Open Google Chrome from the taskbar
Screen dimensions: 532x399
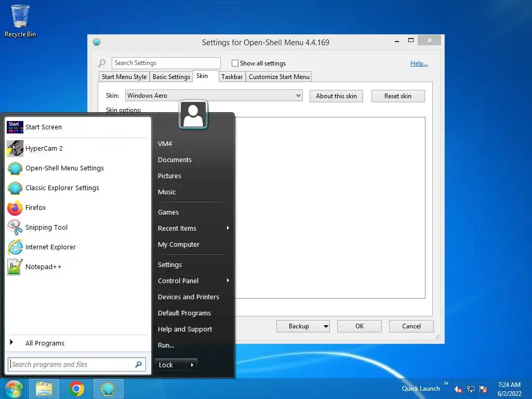[x=76, y=389]
